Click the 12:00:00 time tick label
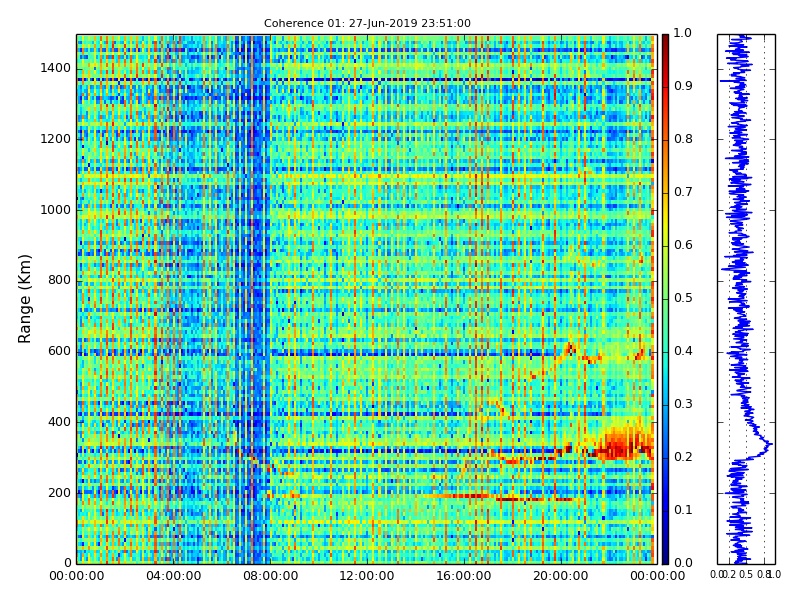 coord(367,577)
